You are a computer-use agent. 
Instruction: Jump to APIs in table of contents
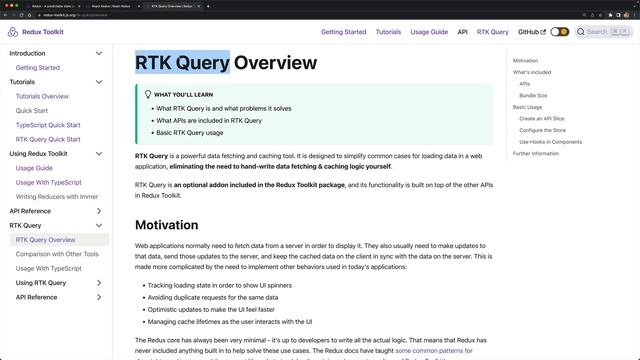click(524, 84)
